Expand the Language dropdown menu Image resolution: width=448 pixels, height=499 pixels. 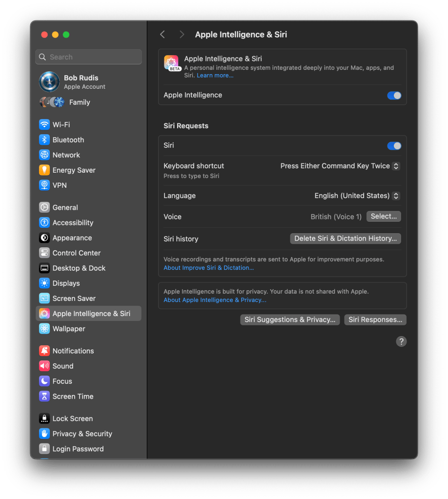click(357, 196)
